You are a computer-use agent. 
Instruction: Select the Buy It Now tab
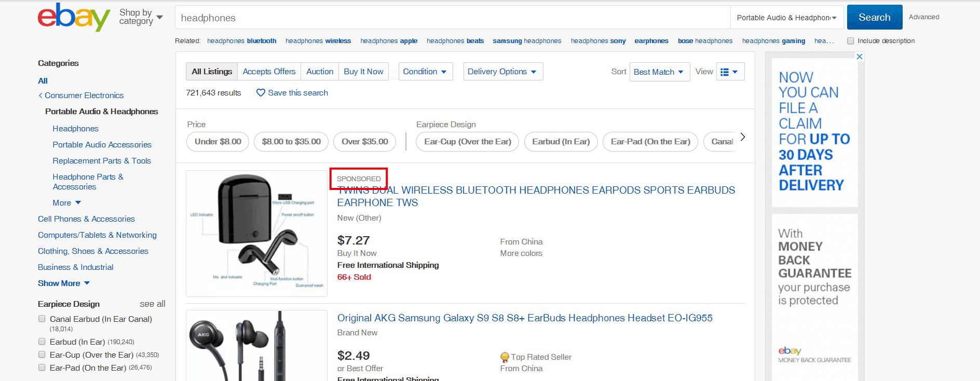[363, 72]
